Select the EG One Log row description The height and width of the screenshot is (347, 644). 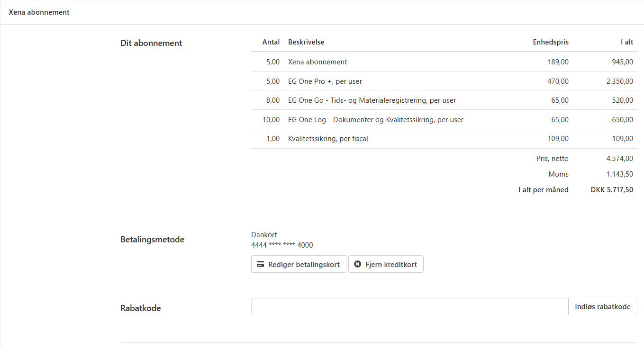[x=375, y=120]
